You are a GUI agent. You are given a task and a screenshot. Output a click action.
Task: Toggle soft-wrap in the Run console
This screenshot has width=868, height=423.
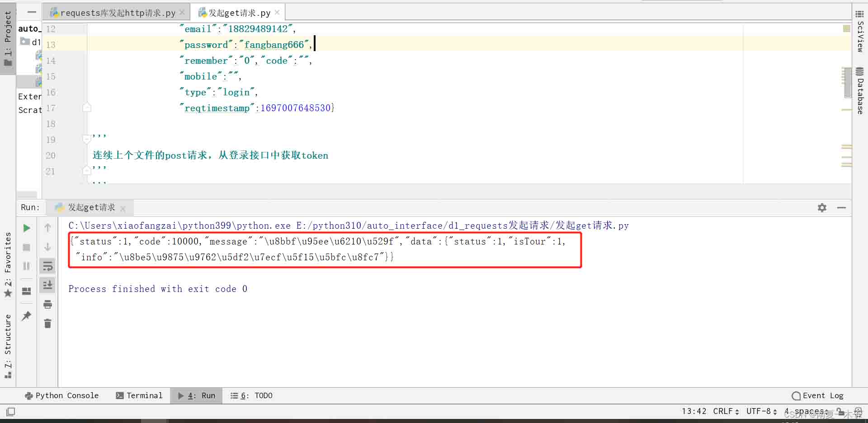(47, 266)
